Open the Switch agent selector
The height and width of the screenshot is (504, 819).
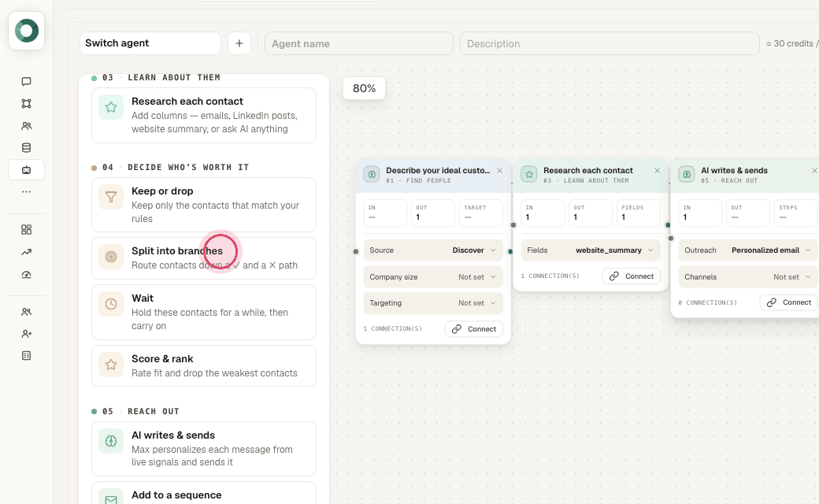click(x=150, y=43)
